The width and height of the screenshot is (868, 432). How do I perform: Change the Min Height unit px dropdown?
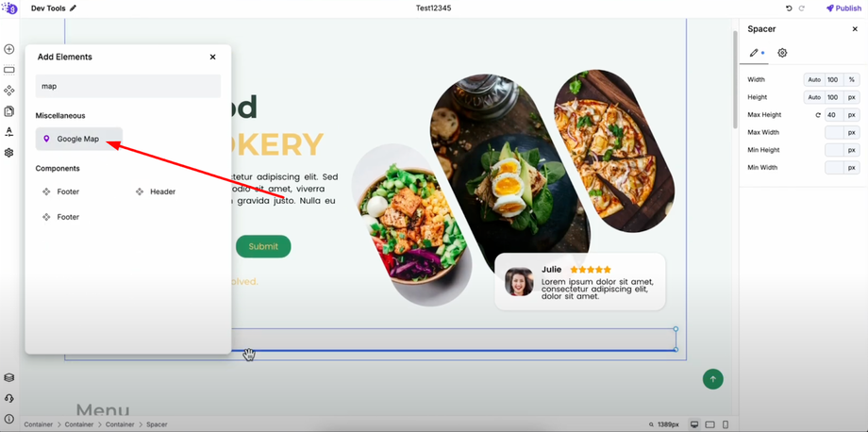pyautogui.click(x=851, y=150)
